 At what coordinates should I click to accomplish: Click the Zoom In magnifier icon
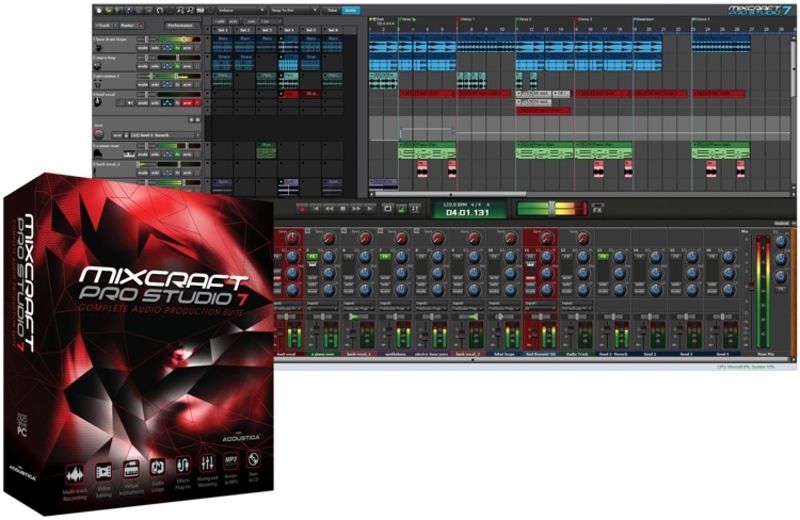[x=180, y=10]
